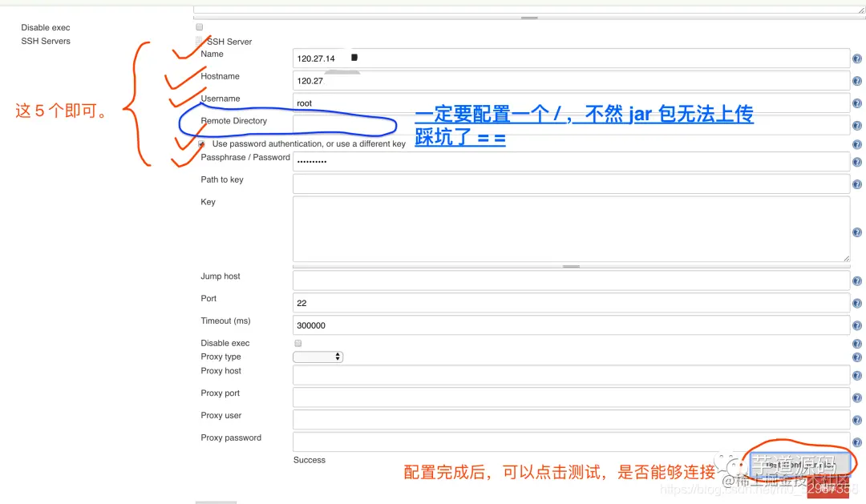Viewport: 866px width, 504px height.
Task: Open help icon for Name field
Action: pos(856,59)
